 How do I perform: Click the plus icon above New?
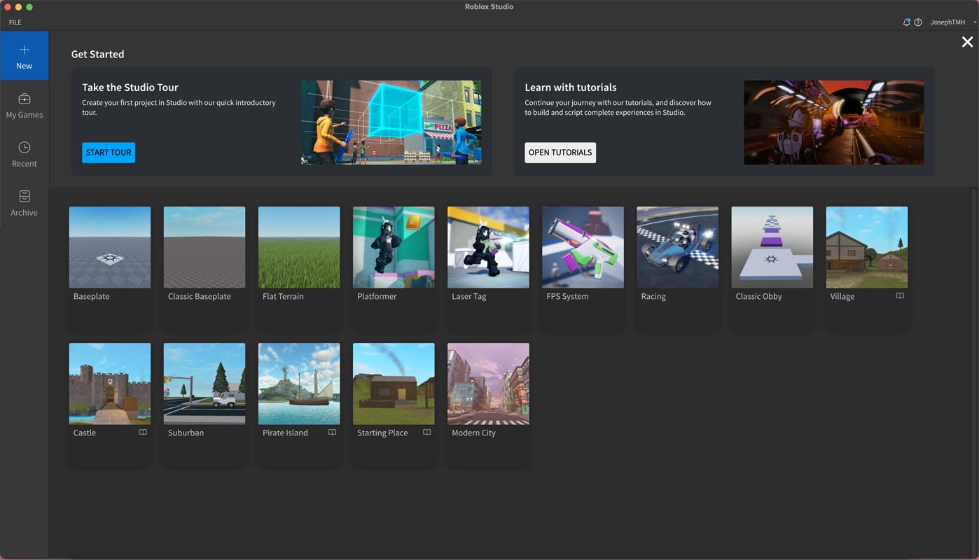24,50
